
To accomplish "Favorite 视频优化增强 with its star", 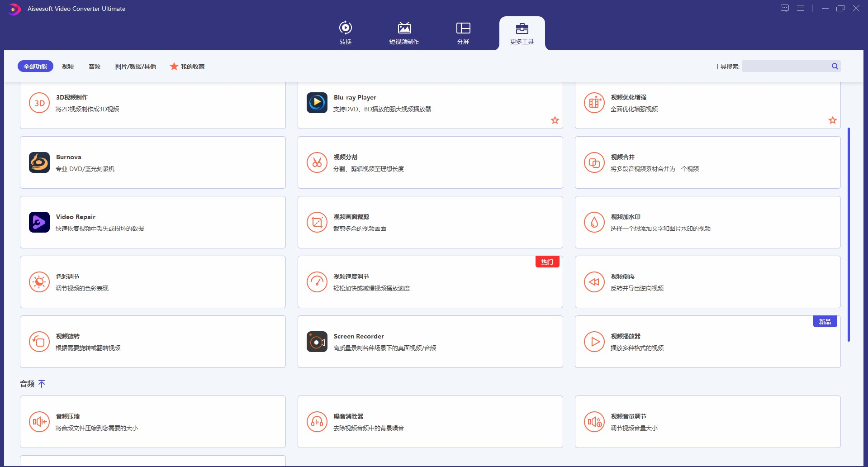I will (833, 120).
